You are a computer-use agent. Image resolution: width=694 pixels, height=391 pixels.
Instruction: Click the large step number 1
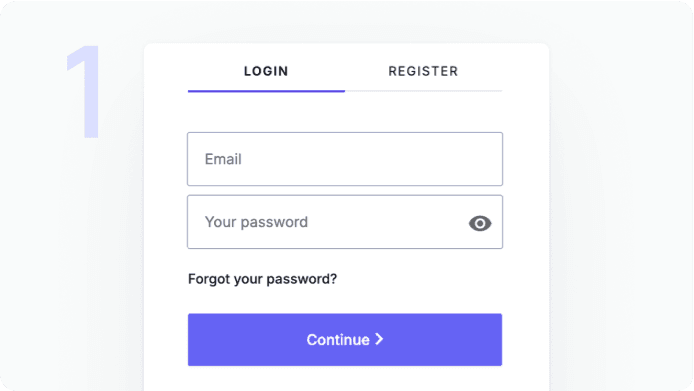pyautogui.click(x=84, y=92)
